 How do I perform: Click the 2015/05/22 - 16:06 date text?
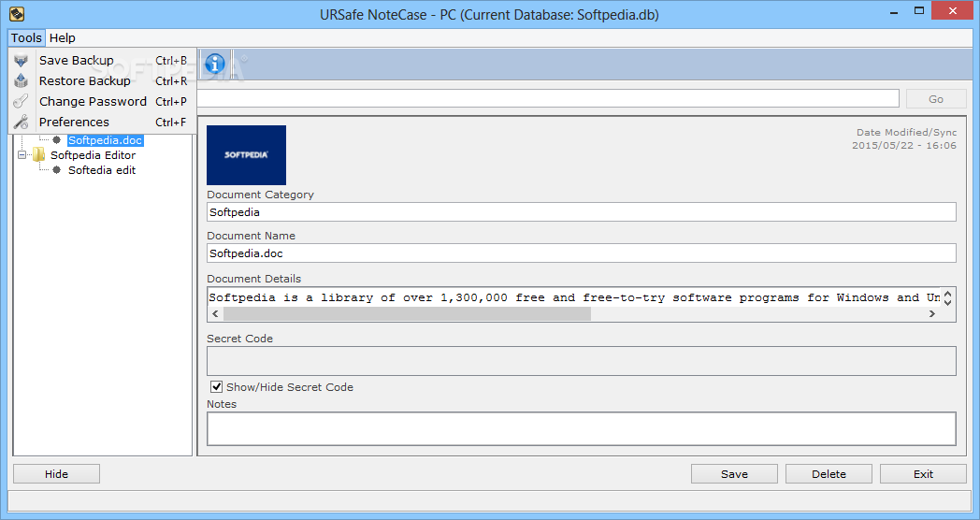(x=903, y=146)
